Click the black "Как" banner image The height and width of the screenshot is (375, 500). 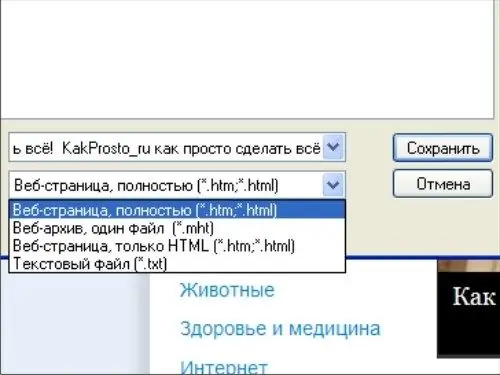(x=468, y=308)
